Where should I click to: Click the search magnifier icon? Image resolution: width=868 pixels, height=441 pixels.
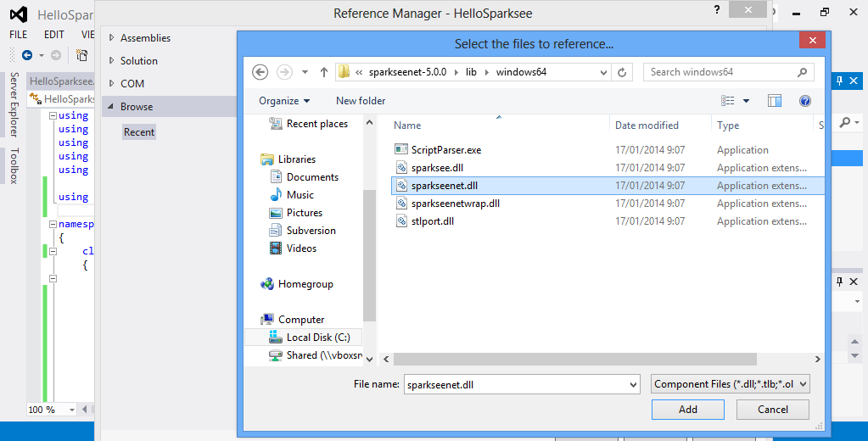tap(802, 72)
